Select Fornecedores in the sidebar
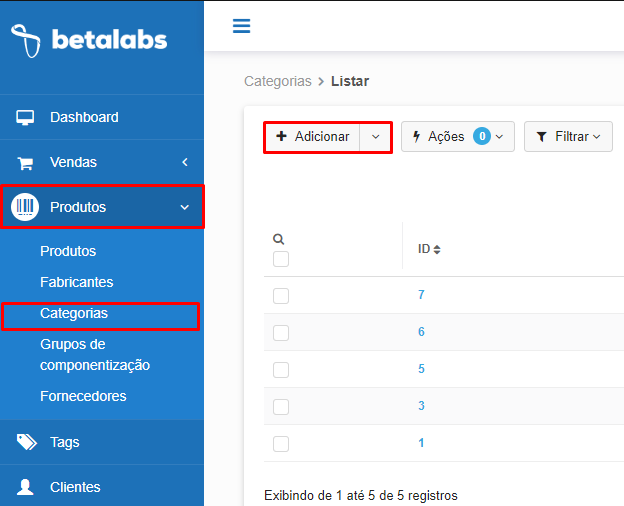Image resolution: width=624 pixels, height=506 pixels. click(83, 396)
